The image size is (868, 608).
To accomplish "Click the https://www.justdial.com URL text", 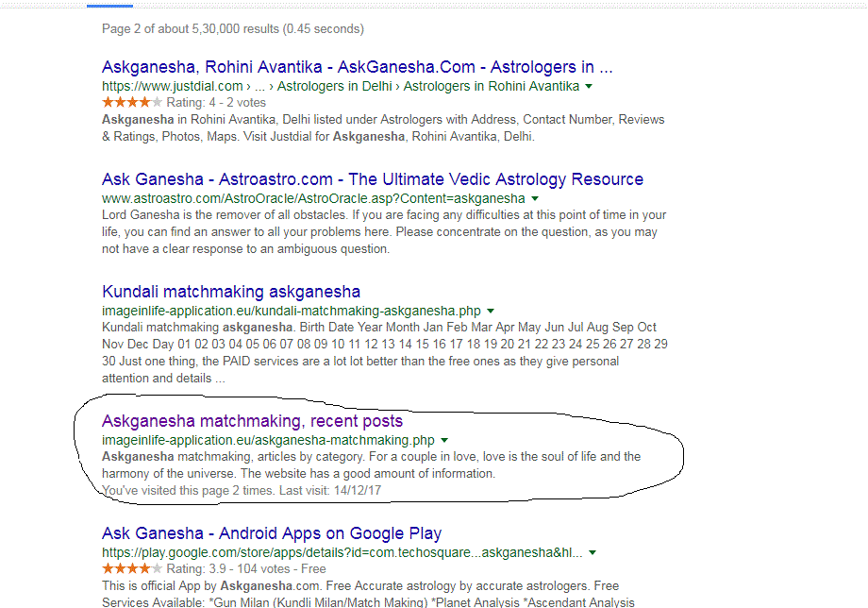I will coord(172,86).
